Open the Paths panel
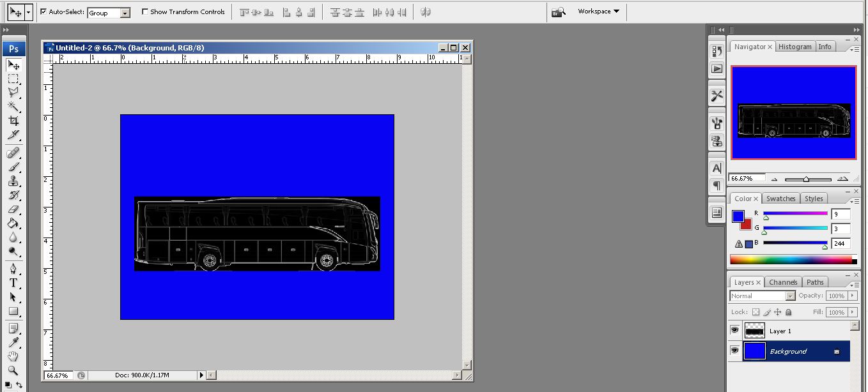The width and height of the screenshot is (868, 392). pos(815,282)
